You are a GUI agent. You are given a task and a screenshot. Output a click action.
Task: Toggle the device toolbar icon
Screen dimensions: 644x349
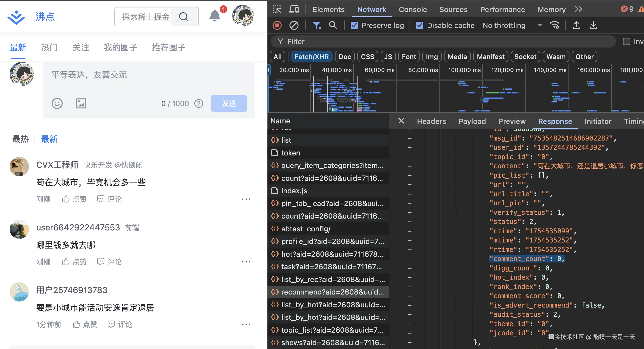coord(294,9)
